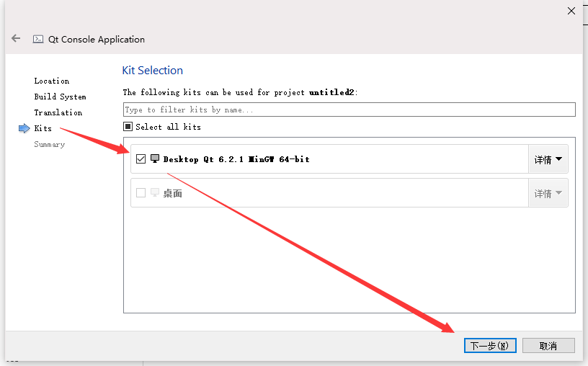The image size is (588, 366).
Task: Close the wizard dialog with X
Action: click(x=571, y=11)
